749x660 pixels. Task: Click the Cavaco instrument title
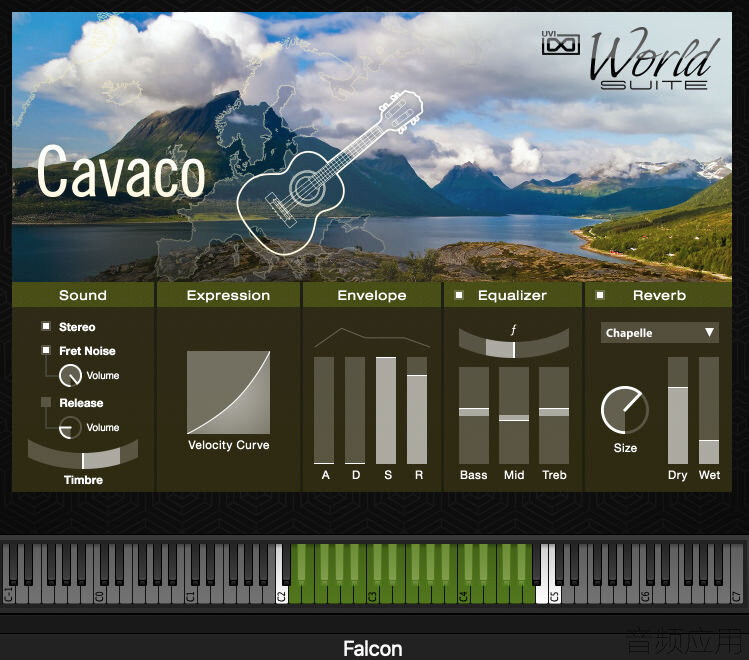pos(121,171)
